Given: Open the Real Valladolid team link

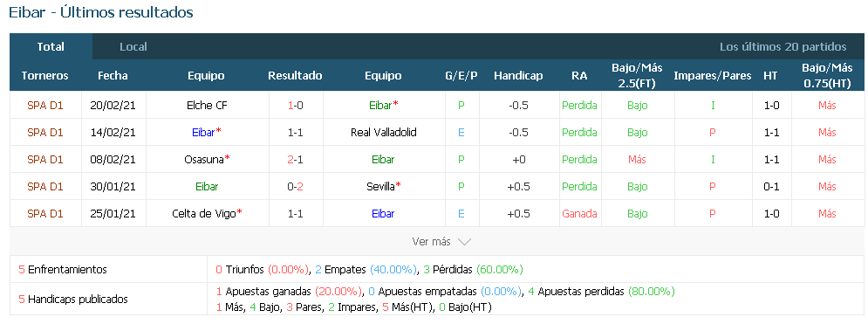Looking at the screenshot, I should point(384,133).
